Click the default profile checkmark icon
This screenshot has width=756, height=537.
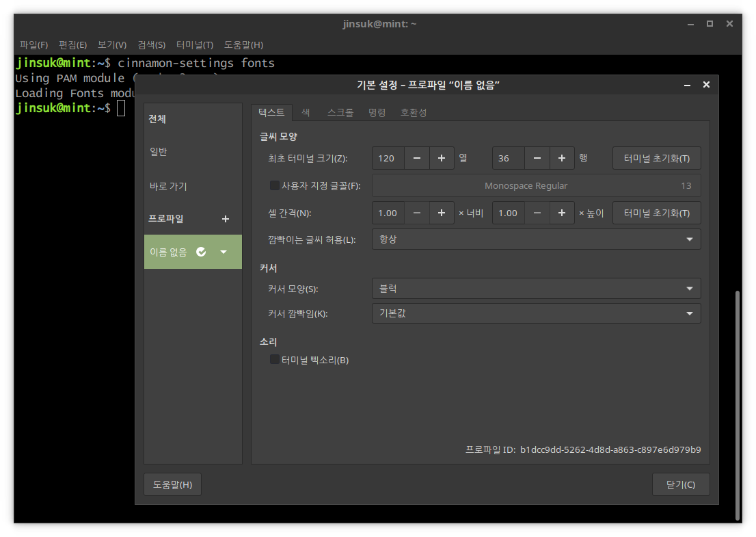[201, 252]
